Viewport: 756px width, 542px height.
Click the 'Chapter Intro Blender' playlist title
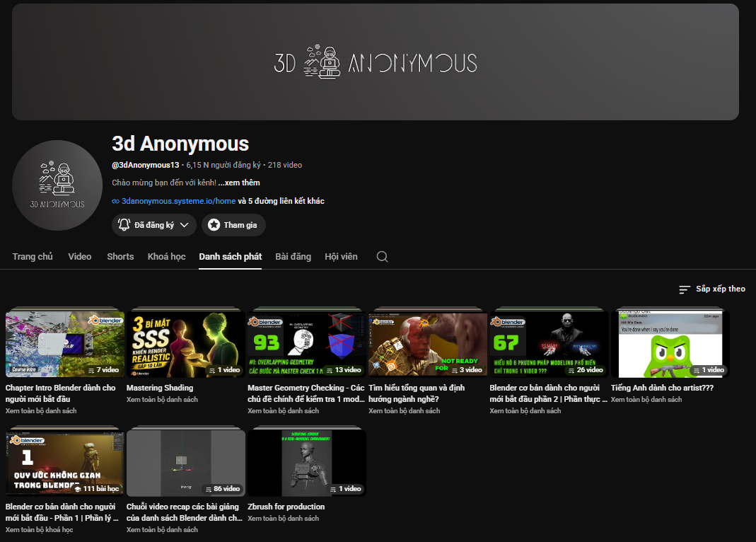[61, 393]
